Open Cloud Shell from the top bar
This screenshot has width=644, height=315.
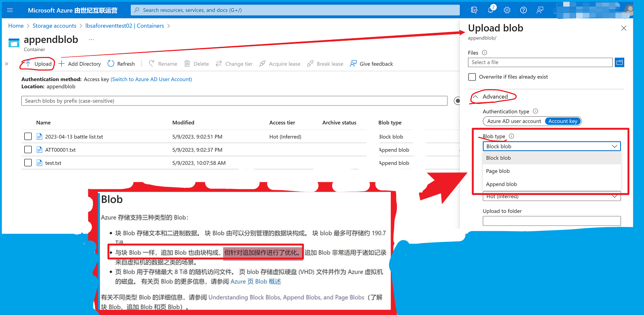[x=475, y=10]
